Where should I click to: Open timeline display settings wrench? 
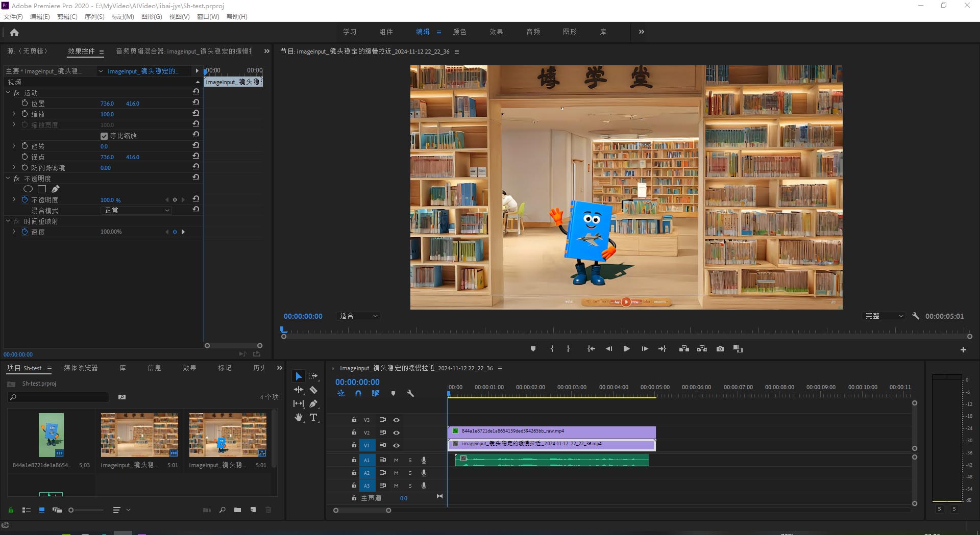[x=410, y=393]
